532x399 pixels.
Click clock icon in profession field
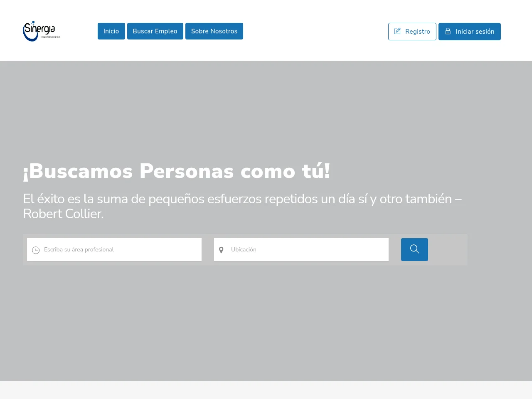pos(36,250)
